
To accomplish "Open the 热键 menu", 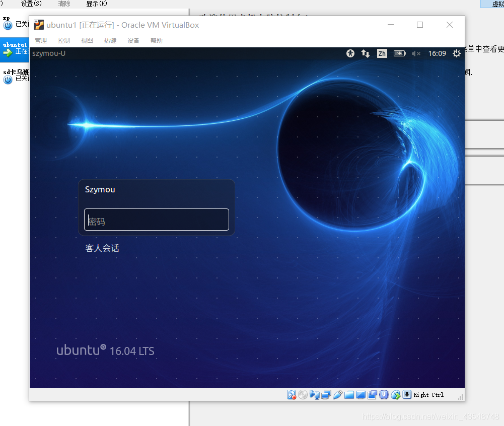I will point(110,40).
